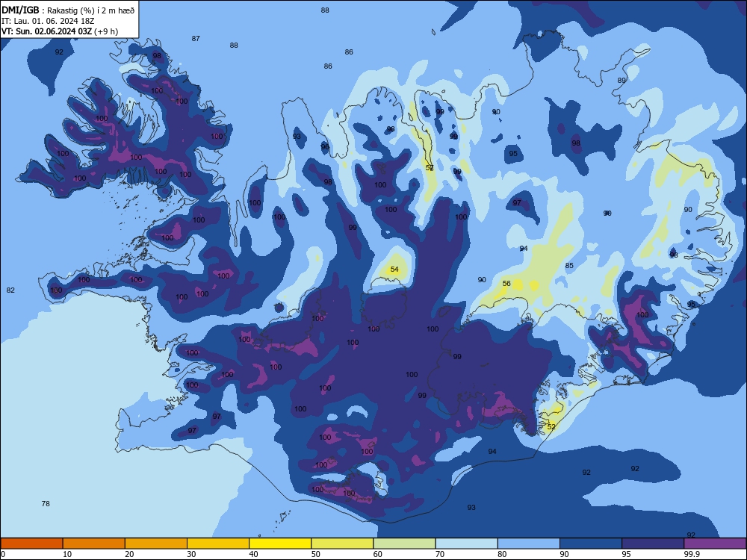Image resolution: width=747 pixels, height=560 pixels.
Task: Click the '78' value over the southwest ocean
Action: [46, 504]
